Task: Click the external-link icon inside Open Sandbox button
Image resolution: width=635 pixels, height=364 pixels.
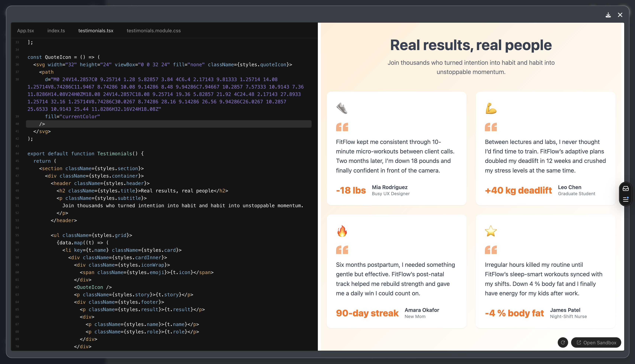Action: tap(579, 342)
